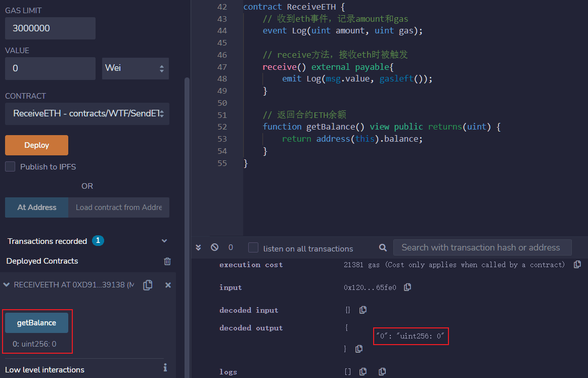
Task: Collapse the RECEIVEETH deployed contract entry
Action: (7, 285)
